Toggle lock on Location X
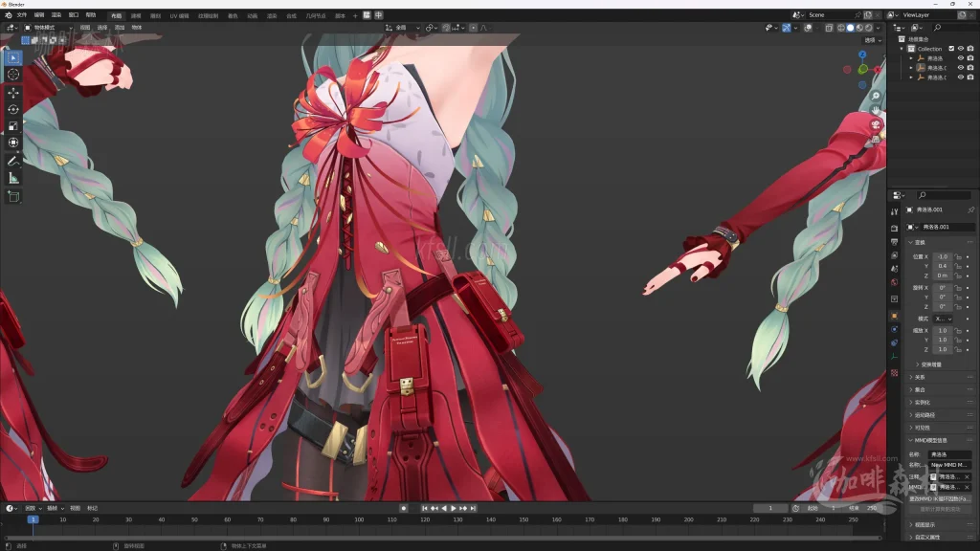Image resolution: width=980 pixels, height=551 pixels. coord(958,256)
